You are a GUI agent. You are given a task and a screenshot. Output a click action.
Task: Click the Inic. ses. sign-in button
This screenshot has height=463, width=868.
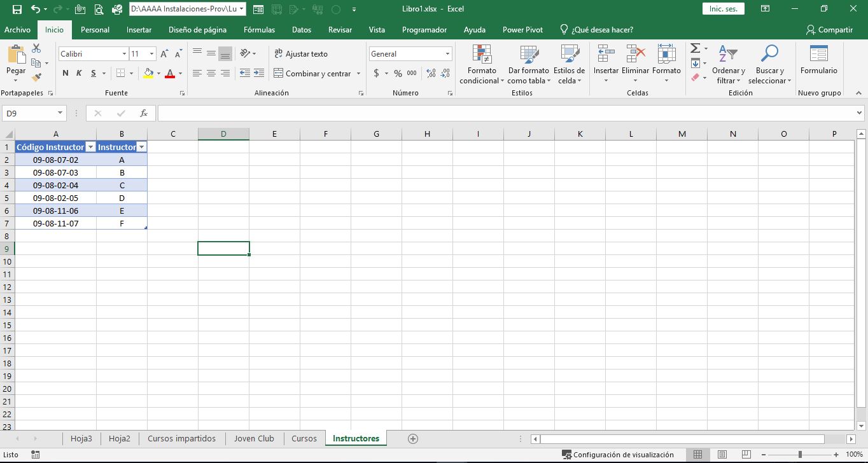click(x=723, y=9)
